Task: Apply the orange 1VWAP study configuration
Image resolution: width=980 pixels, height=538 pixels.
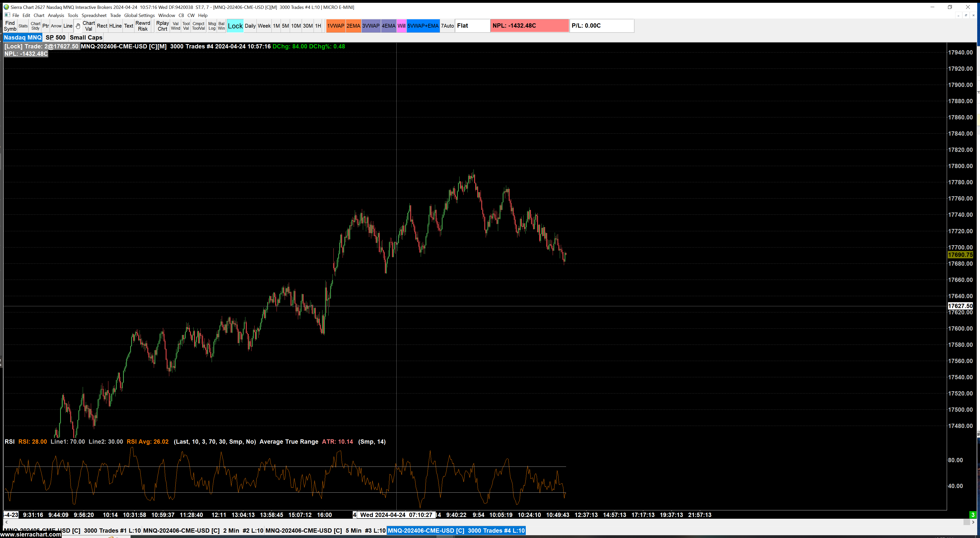Action: pyautogui.click(x=335, y=26)
